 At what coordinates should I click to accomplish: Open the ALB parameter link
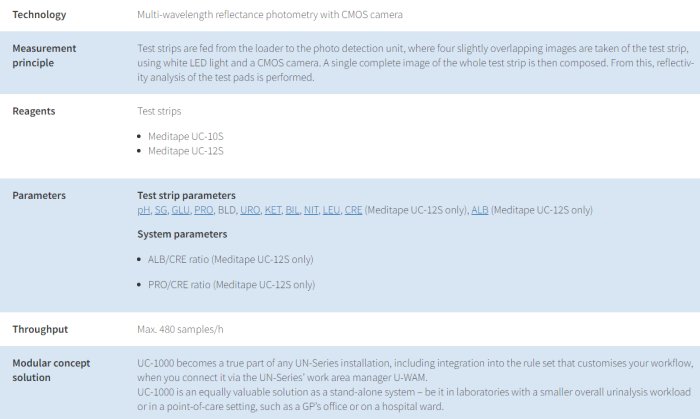pyautogui.click(x=480, y=210)
